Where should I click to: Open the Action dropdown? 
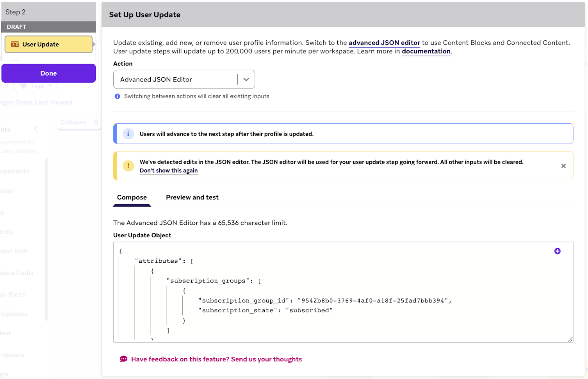click(x=246, y=79)
